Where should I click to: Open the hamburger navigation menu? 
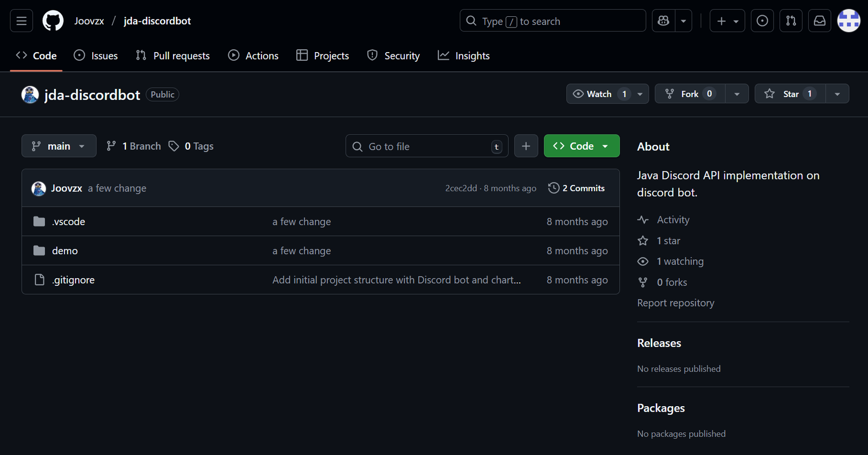[21, 21]
